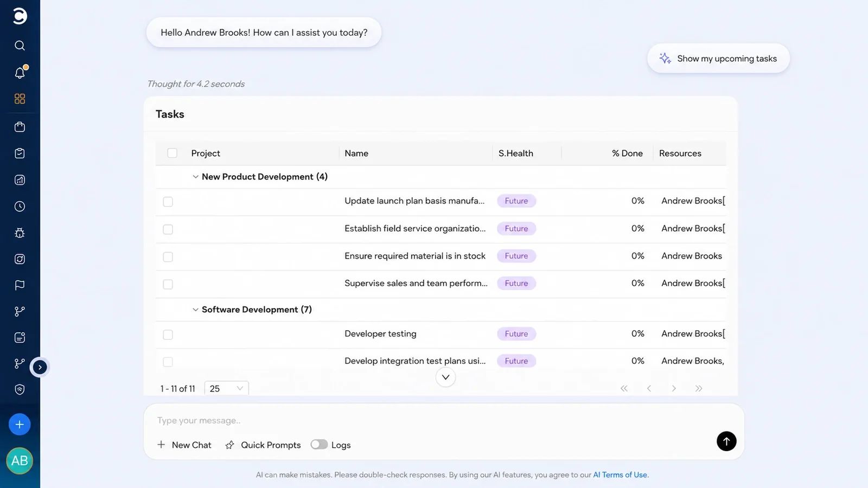Click 0% done for Developer testing
Image resolution: width=868 pixels, height=488 pixels.
coord(638,334)
